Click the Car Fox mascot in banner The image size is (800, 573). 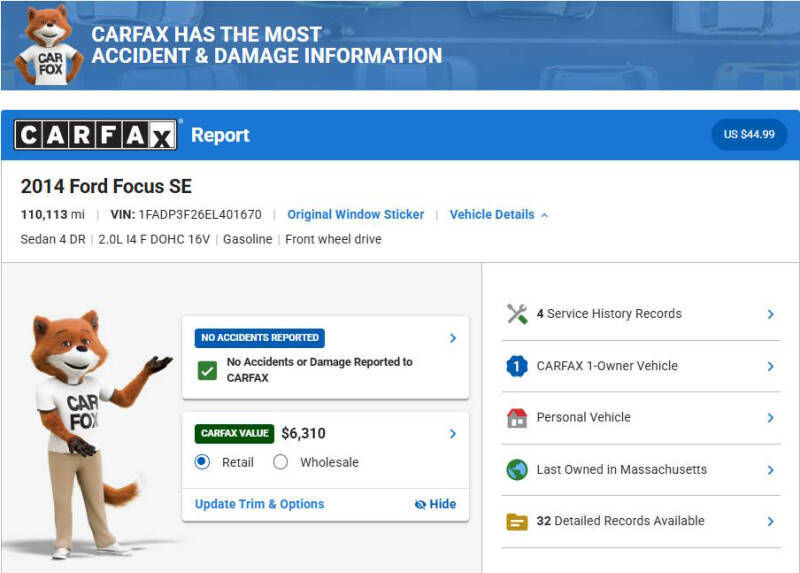point(48,46)
